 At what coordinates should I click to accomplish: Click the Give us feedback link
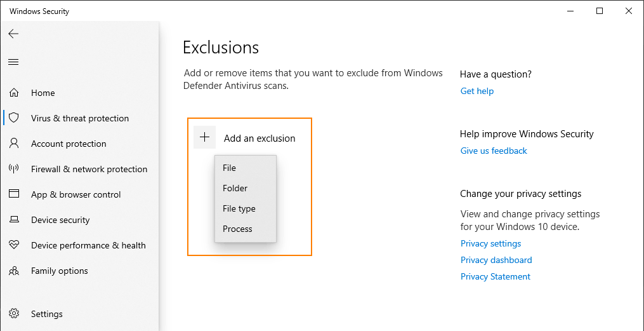tap(494, 151)
